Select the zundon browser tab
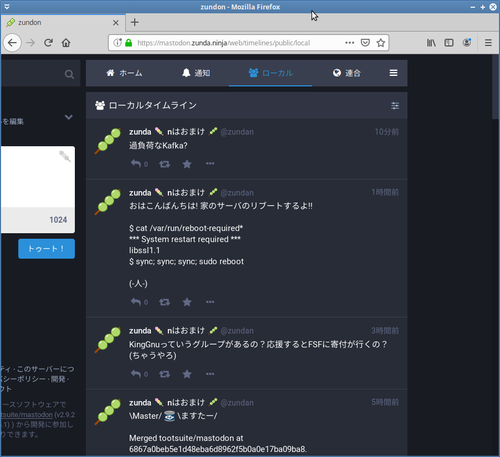This screenshot has width=500, height=457. (63, 23)
